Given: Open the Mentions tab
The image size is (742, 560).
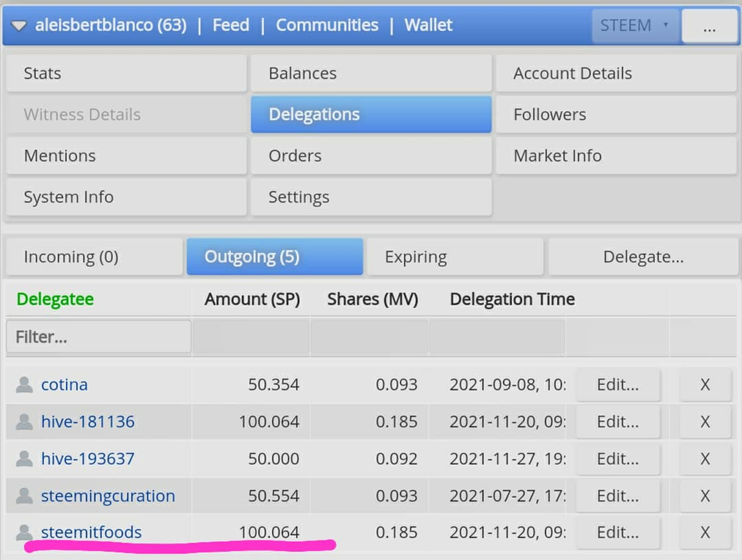Looking at the screenshot, I should [x=127, y=156].
